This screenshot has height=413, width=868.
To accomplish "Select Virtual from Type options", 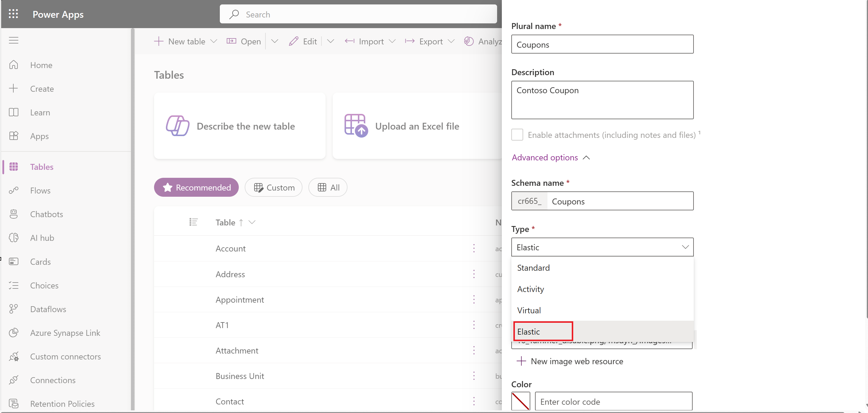I will tap(529, 310).
